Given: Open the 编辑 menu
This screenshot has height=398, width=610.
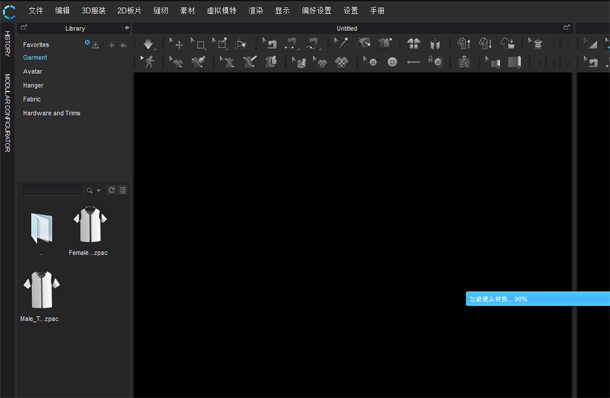Looking at the screenshot, I should coord(62,11).
